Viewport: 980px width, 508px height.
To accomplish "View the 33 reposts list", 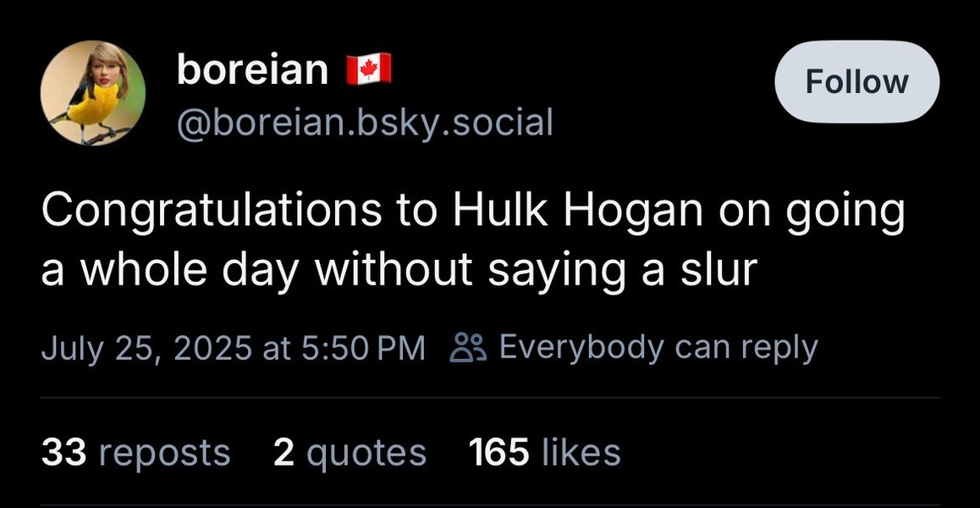I will pos(135,452).
